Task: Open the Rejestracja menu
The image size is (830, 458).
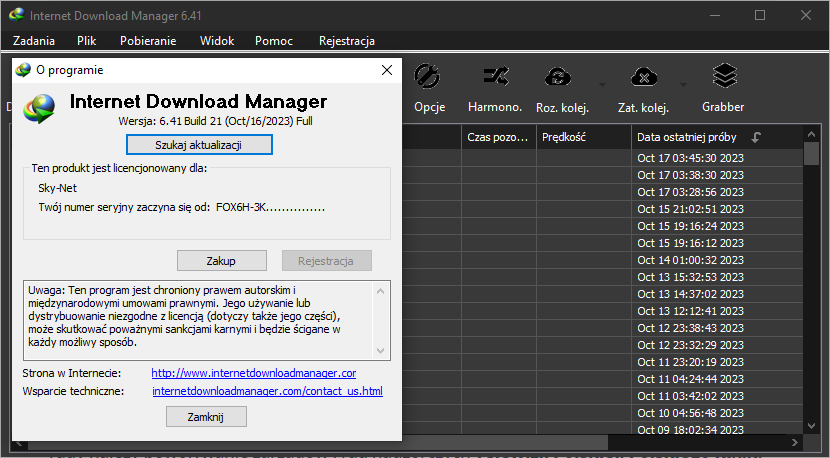Action: (347, 41)
